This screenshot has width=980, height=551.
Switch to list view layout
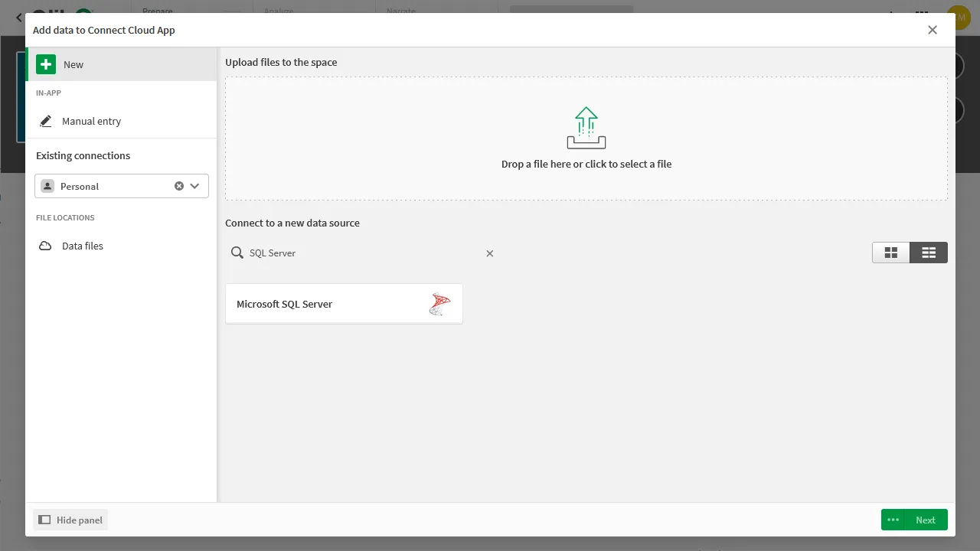[928, 252]
